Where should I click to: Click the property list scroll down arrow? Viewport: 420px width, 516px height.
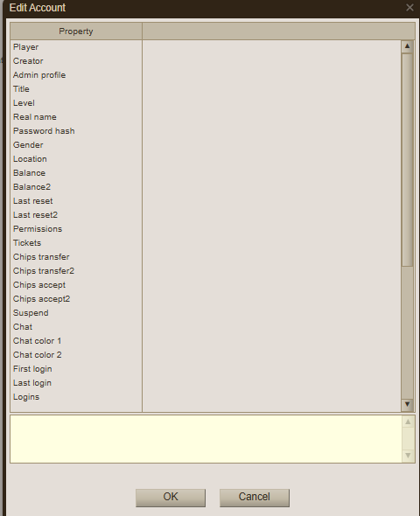[x=407, y=404]
